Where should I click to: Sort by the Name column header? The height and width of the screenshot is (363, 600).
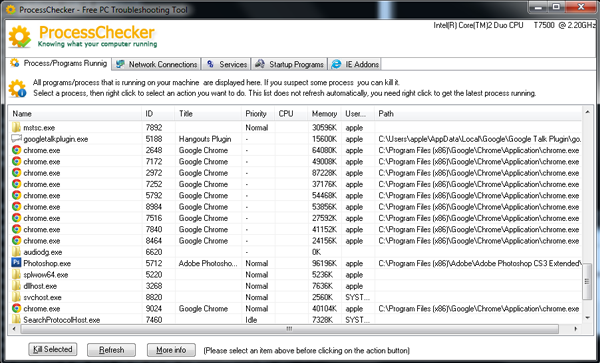75,114
